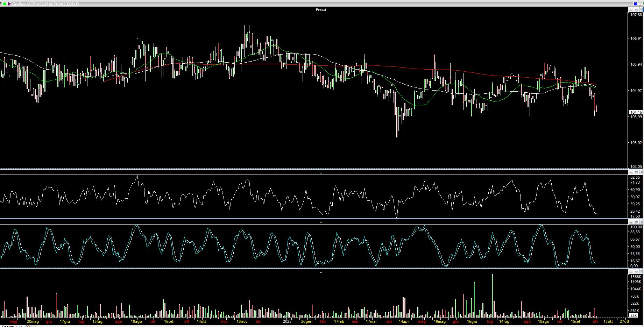
Task: Minimize the Prezzi price panel
Action: tap(631, 9)
